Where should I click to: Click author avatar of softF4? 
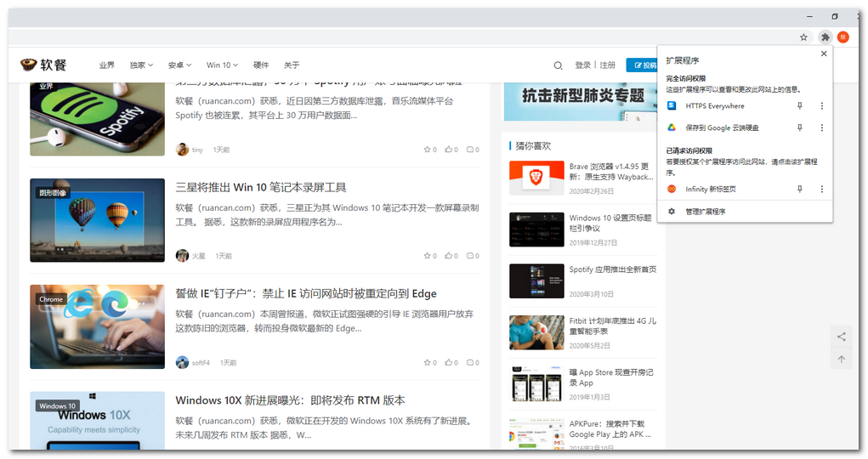182,363
